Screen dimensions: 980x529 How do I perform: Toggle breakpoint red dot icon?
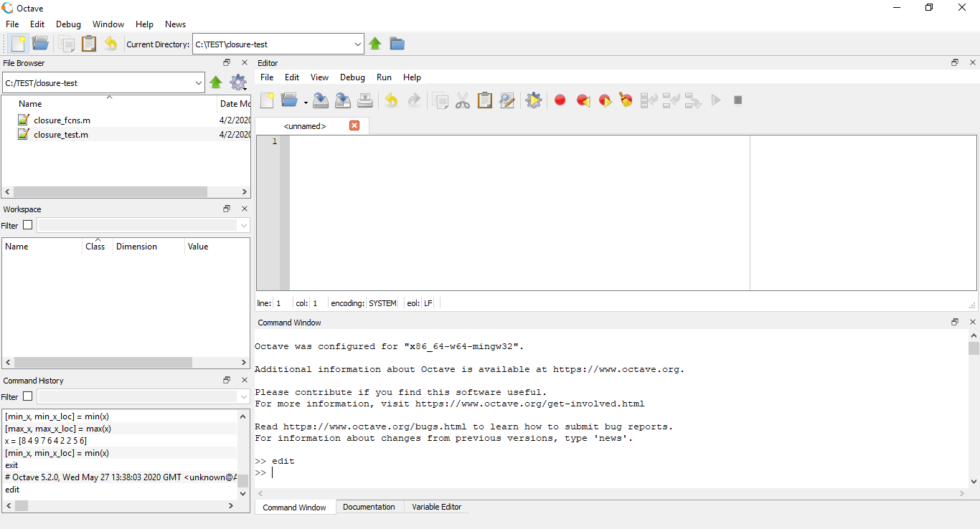(560, 100)
